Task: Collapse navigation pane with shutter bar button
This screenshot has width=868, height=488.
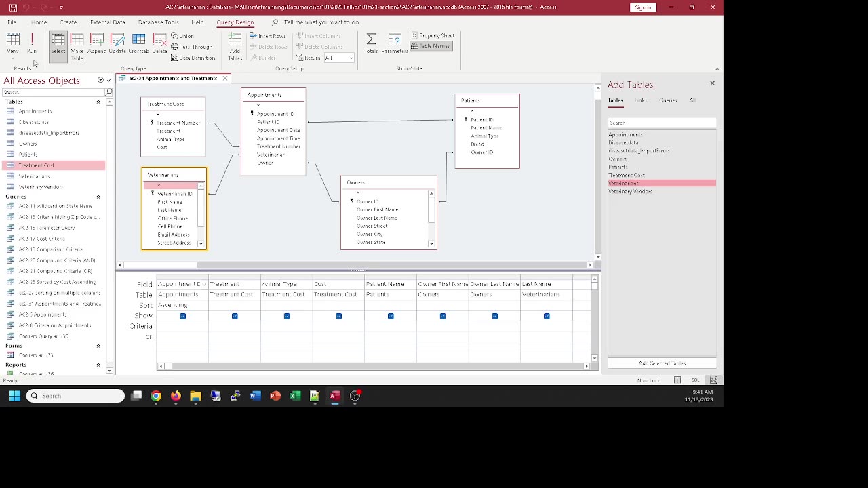Action: (109, 80)
